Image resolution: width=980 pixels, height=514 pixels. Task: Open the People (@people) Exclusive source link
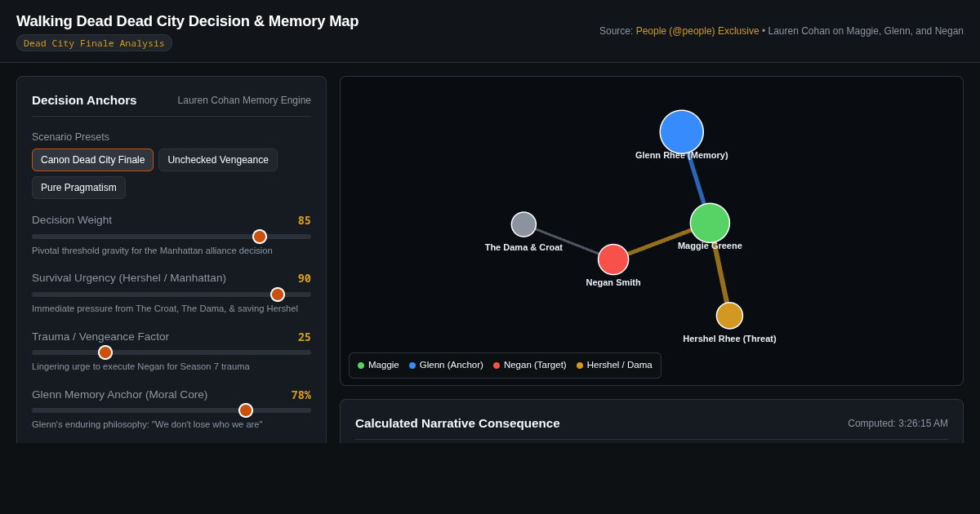697,31
